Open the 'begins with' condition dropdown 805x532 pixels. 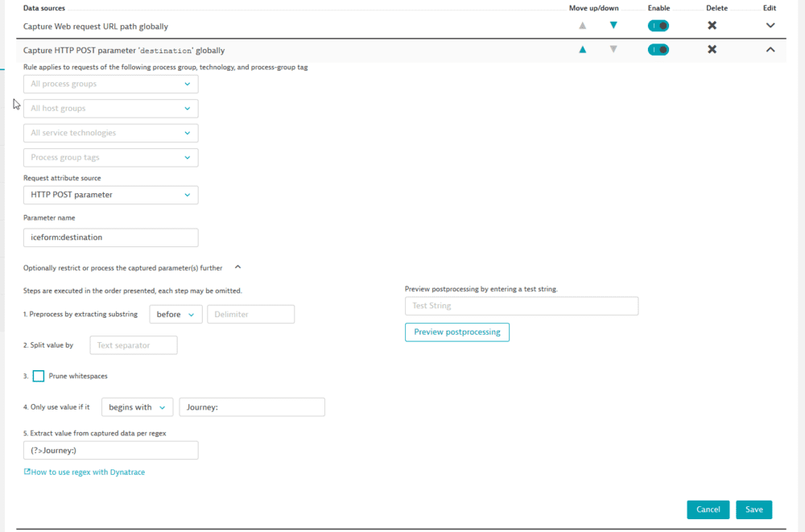[137, 407]
